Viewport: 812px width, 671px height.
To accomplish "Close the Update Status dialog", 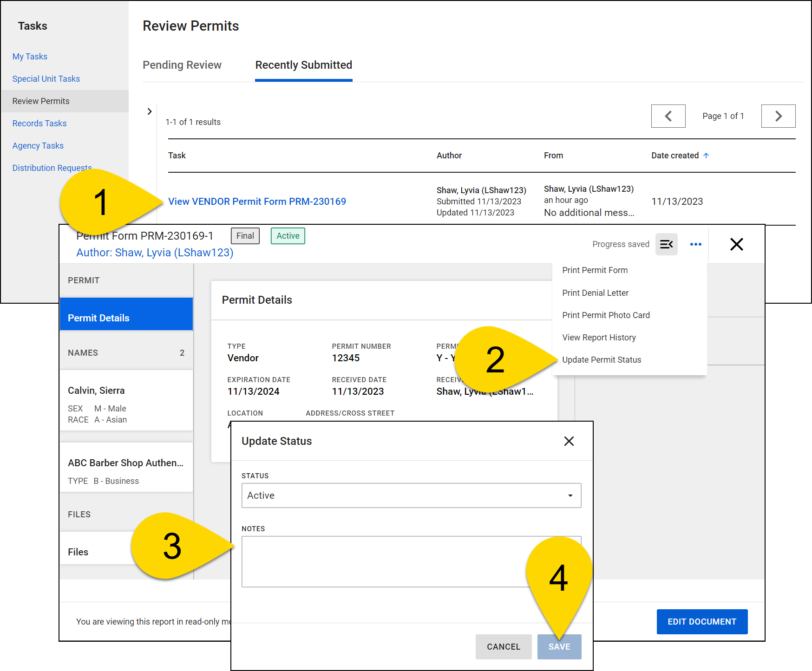I will point(569,441).
